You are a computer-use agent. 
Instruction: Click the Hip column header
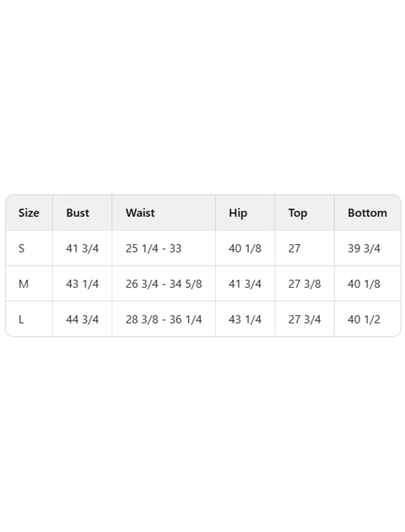pos(238,213)
